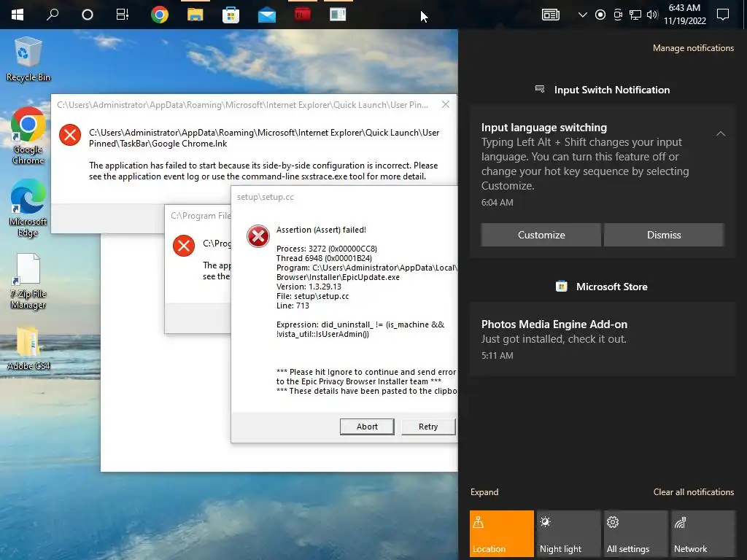The height and width of the screenshot is (560, 747).
Task: Click the setup\setup.cc dialog title
Action: click(266, 197)
